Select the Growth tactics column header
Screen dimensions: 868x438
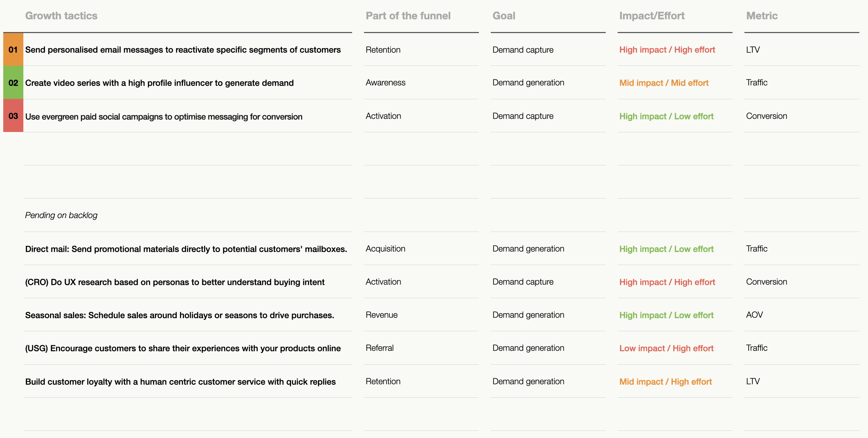tap(61, 16)
